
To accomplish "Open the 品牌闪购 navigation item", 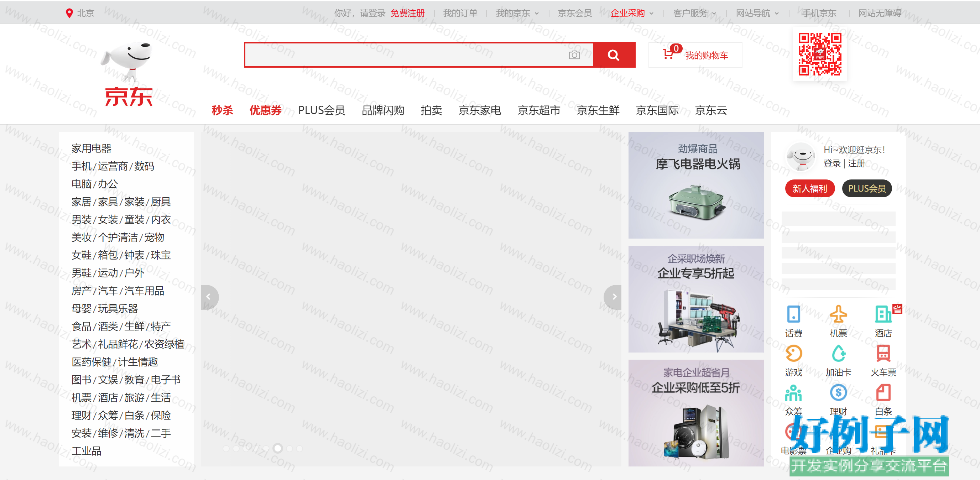I will (x=383, y=110).
